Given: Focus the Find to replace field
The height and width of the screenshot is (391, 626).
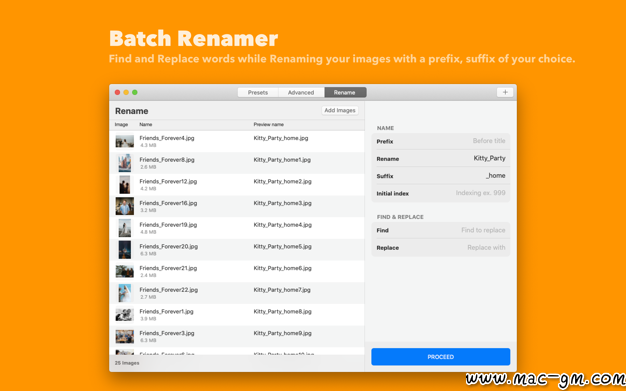Looking at the screenshot, I should click(441, 230).
